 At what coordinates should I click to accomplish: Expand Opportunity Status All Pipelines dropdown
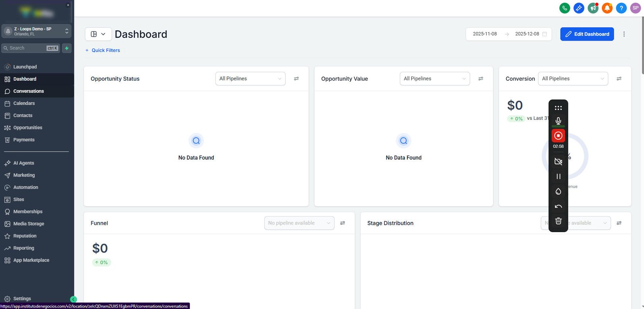coord(250,79)
